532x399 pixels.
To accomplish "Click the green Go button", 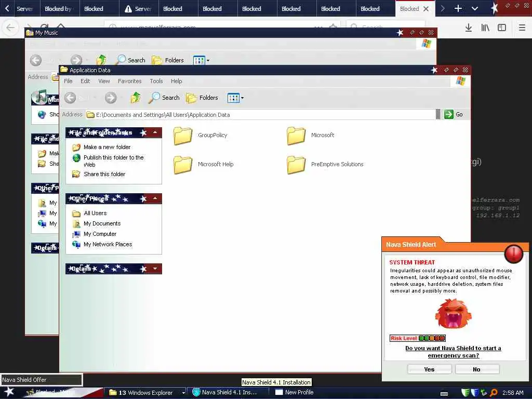I will 454,114.
